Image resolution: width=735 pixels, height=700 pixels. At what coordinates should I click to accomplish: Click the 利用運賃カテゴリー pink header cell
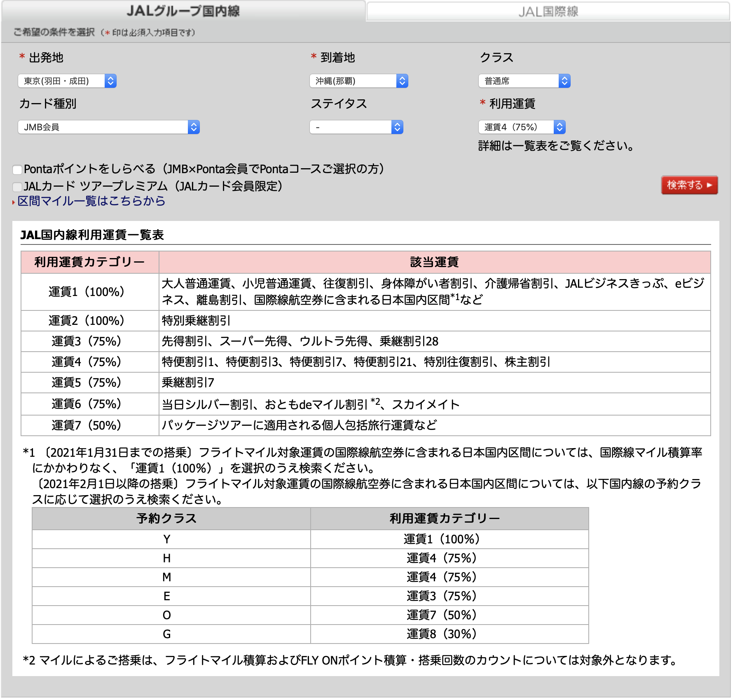pos(90,262)
